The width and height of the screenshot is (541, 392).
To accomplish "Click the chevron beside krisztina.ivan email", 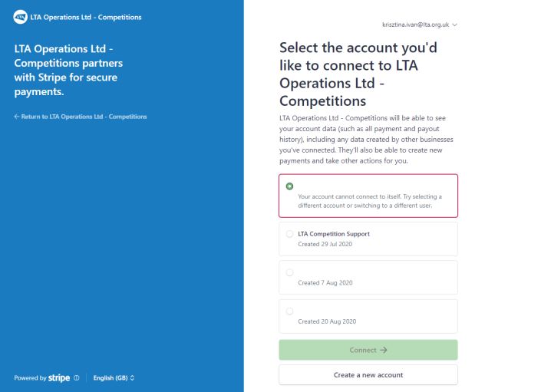I will click(455, 25).
